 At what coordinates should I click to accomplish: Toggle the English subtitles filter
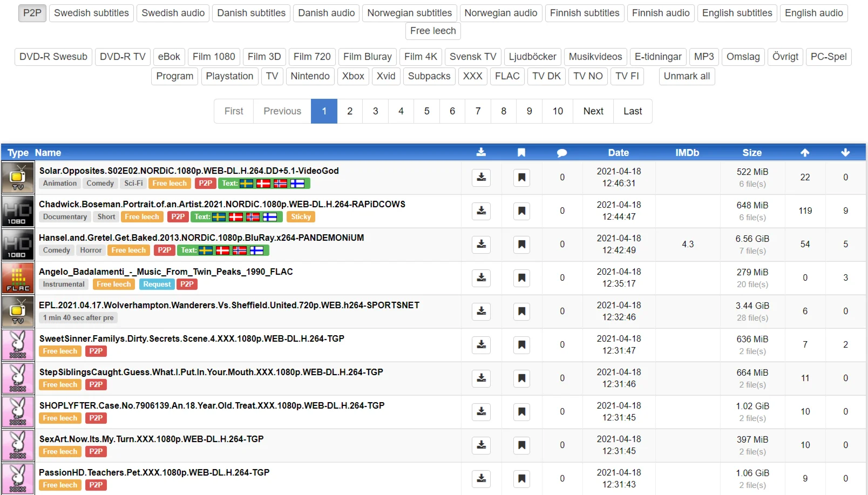pos(737,13)
